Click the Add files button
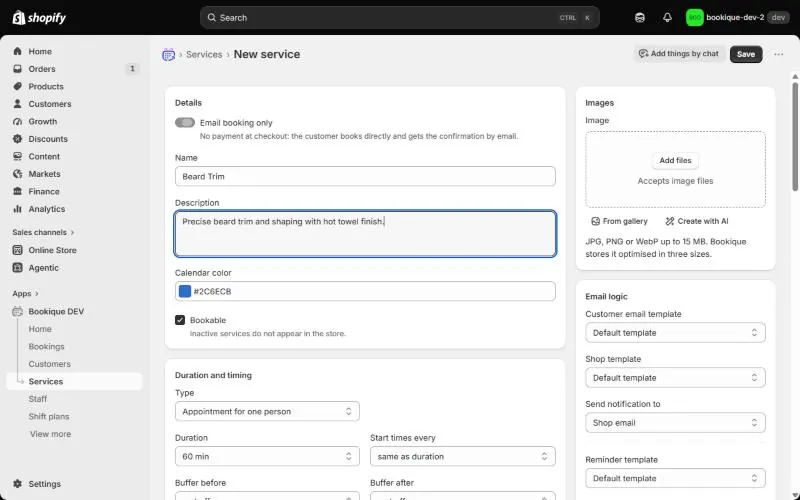800x500 pixels. (675, 160)
